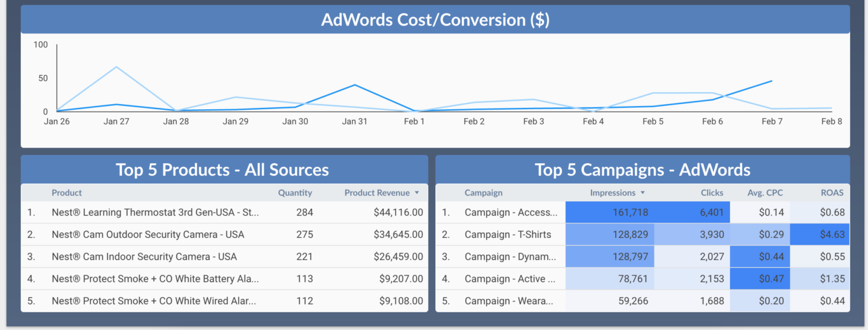Click the dark blue peak above Jan 31
Viewport: 868px width, 330px height.
[355, 84]
